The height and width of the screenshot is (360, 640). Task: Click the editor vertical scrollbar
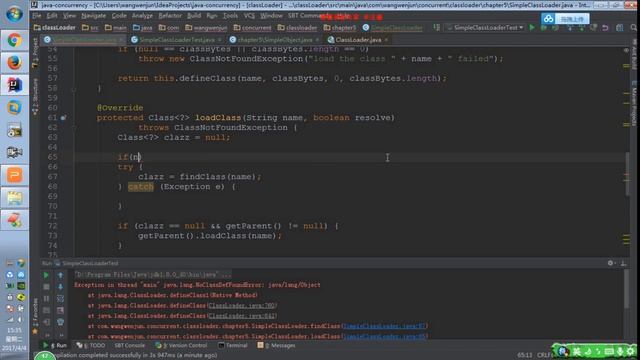tap(627, 174)
